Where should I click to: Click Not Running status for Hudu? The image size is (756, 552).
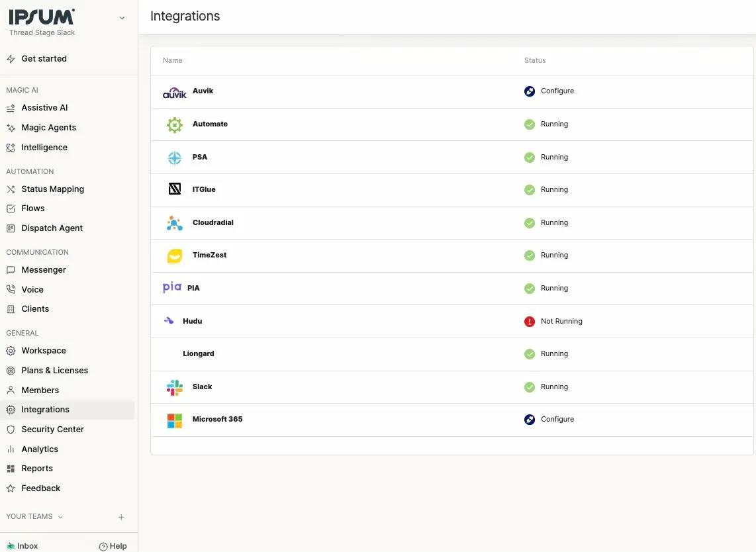[561, 322]
